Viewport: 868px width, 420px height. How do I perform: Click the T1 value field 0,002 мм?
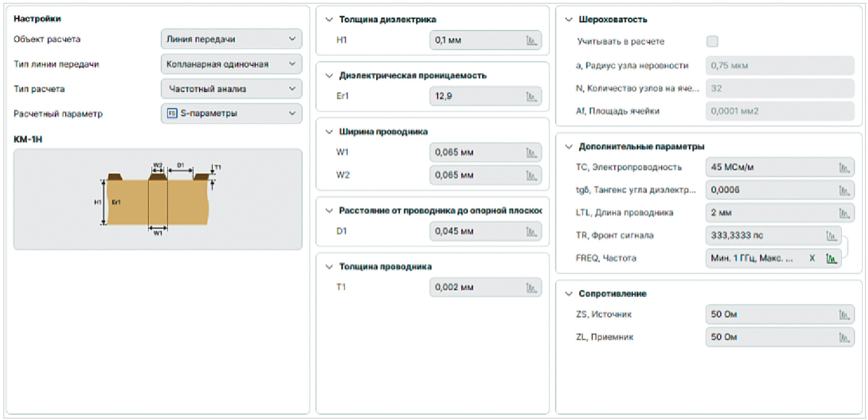(x=485, y=287)
